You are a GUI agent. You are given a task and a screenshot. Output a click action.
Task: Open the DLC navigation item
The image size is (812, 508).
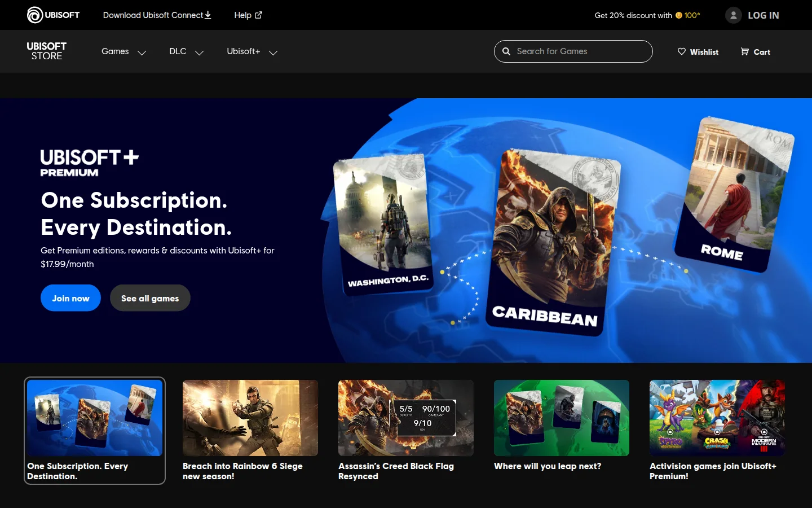(x=178, y=51)
